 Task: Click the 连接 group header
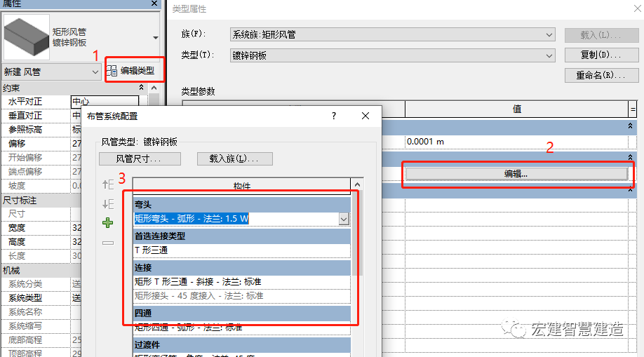click(x=242, y=267)
